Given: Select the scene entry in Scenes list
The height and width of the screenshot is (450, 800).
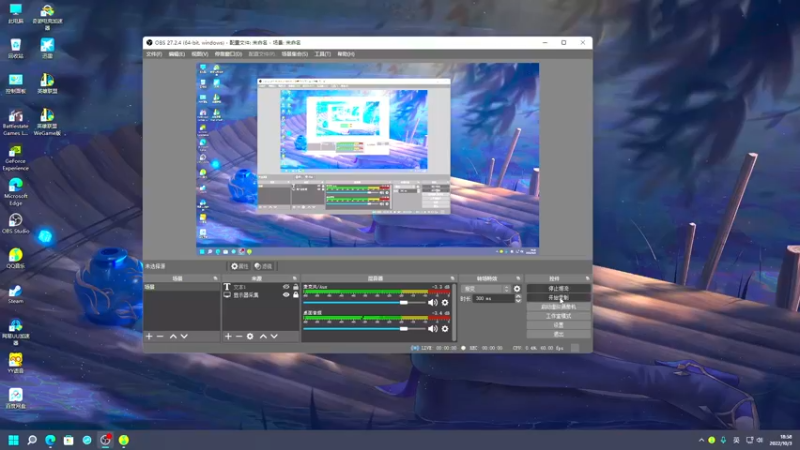Looking at the screenshot, I should pos(182,287).
